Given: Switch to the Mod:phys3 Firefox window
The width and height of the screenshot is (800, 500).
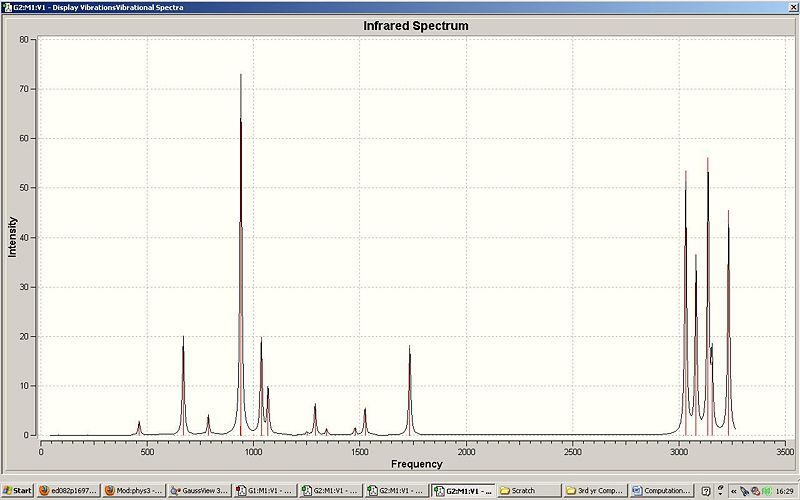Looking at the screenshot, I should point(133,491).
